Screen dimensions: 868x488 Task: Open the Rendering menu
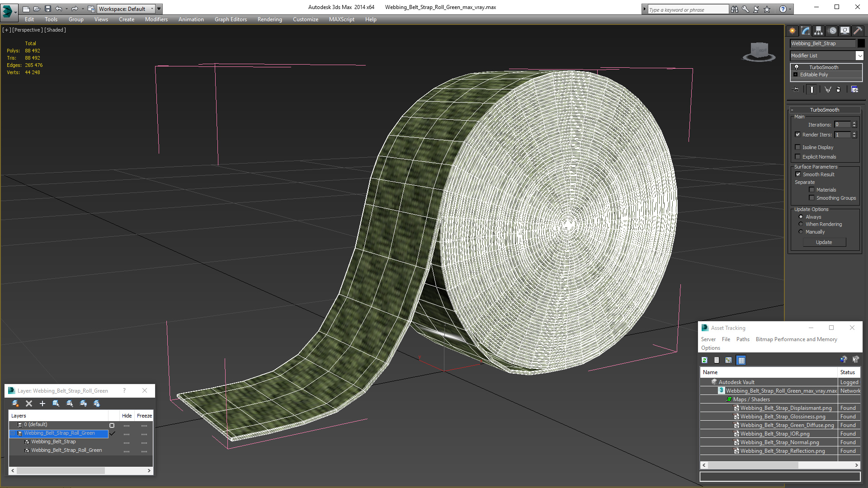click(270, 19)
